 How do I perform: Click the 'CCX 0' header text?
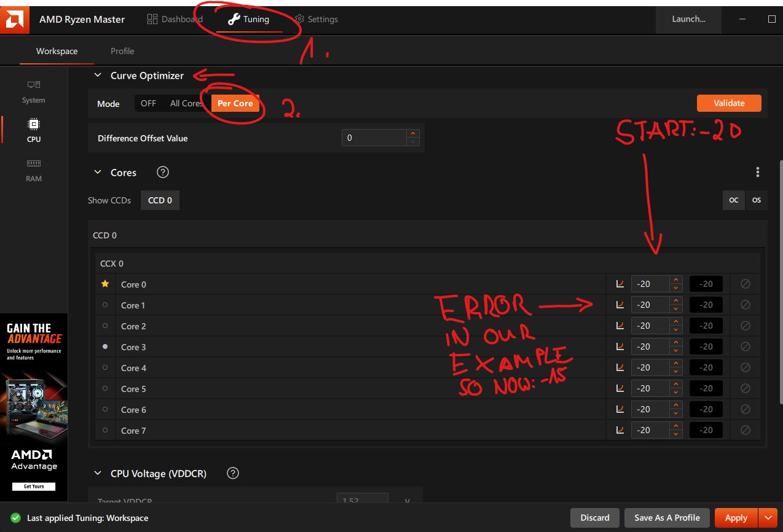(x=112, y=264)
